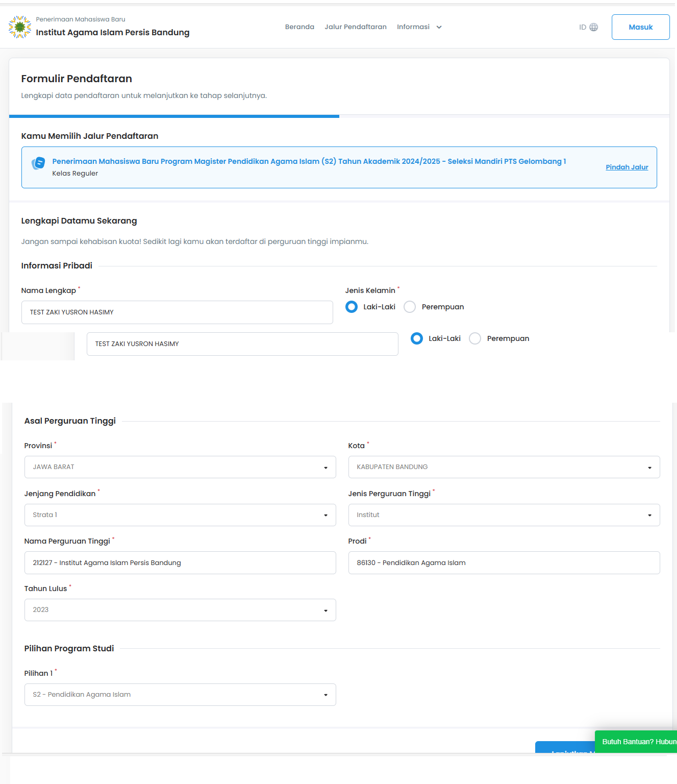Click the Prodi input field
The width and height of the screenshot is (677, 784).
pyautogui.click(x=504, y=562)
